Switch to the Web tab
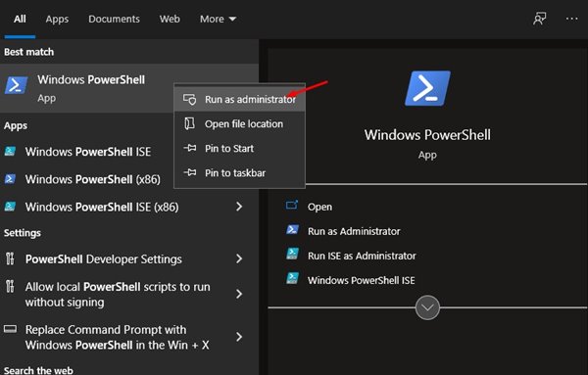Viewport: 588px width, 375px height. pyautogui.click(x=170, y=19)
